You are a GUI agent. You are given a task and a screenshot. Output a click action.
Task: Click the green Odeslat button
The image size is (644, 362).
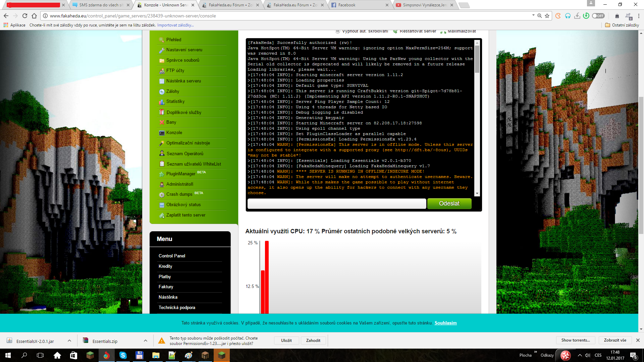coord(449,203)
